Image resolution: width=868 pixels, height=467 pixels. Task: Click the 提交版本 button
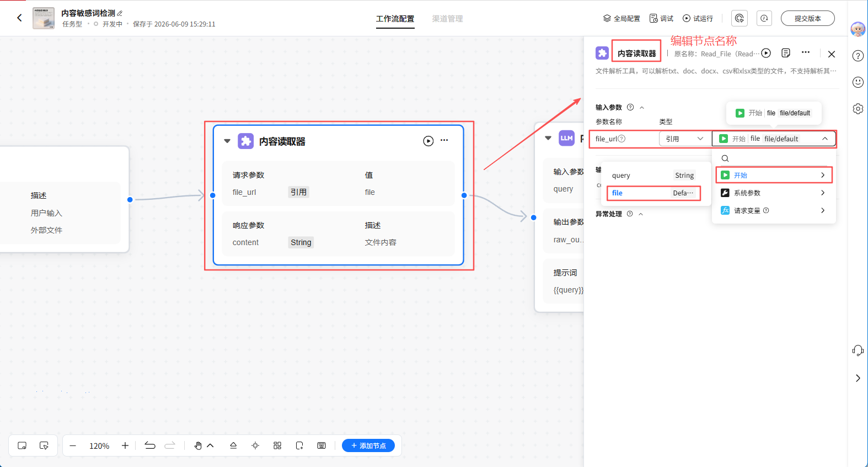(807, 18)
